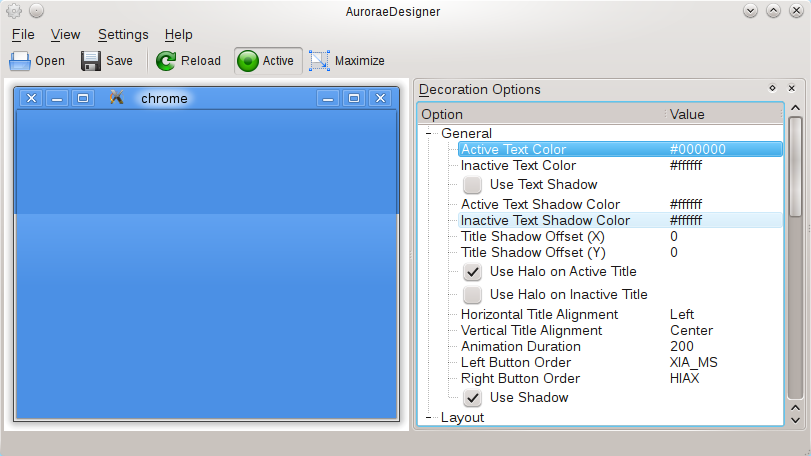
Task: Select the Horizontal Title Alignment row
Action: click(x=620, y=314)
